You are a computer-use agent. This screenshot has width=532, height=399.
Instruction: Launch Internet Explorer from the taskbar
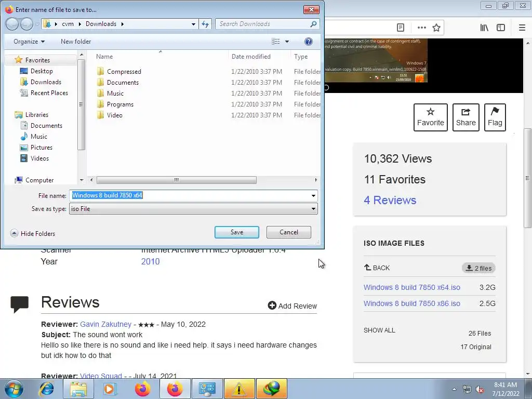[46, 389]
